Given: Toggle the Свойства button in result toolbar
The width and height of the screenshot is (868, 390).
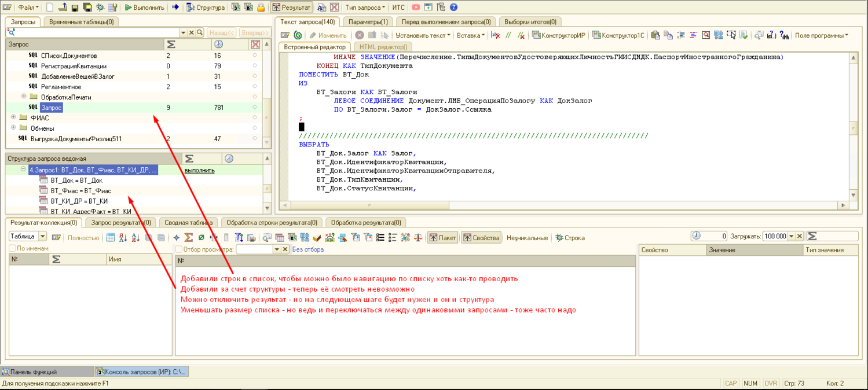Looking at the screenshot, I should [x=481, y=238].
